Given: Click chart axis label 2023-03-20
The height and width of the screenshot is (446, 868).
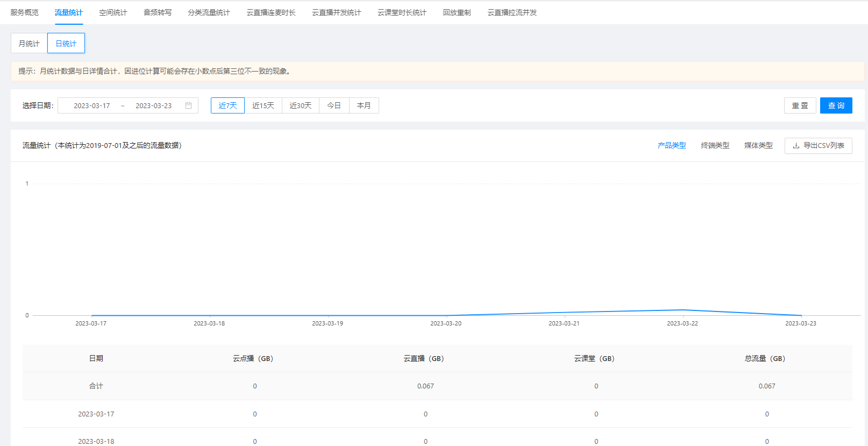Looking at the screenshot, I should [446, 323].
